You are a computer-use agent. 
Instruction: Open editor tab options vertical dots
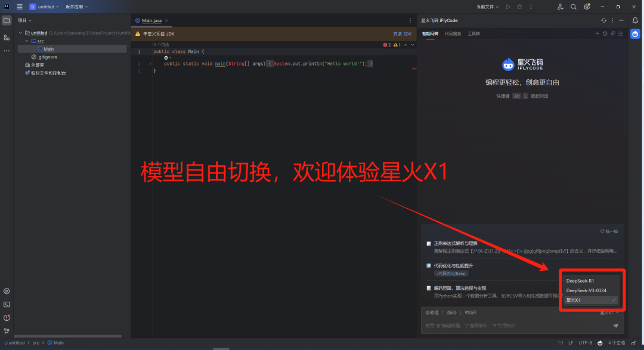click(410, 20)
